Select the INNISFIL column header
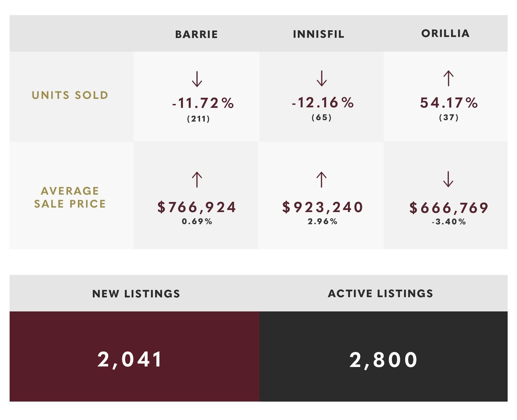The width and height of the screenshot is (517, 420). (x=318, y=34)
